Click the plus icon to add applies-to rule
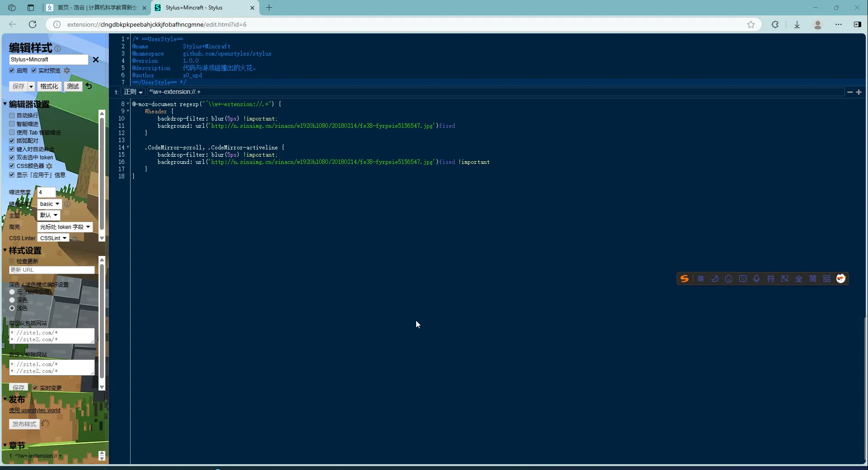This screenshot has width=868, height=470. 859,92
